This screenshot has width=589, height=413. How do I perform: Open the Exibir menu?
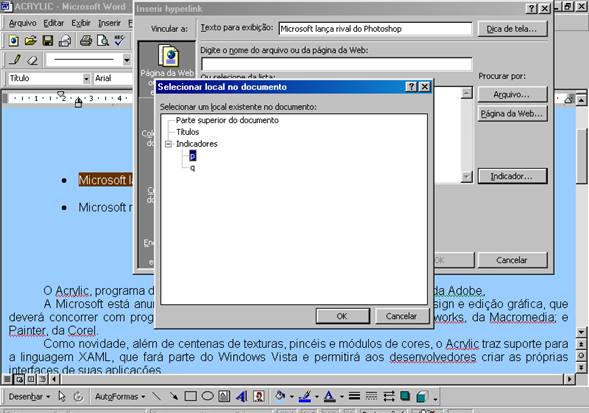pos(81,23)
